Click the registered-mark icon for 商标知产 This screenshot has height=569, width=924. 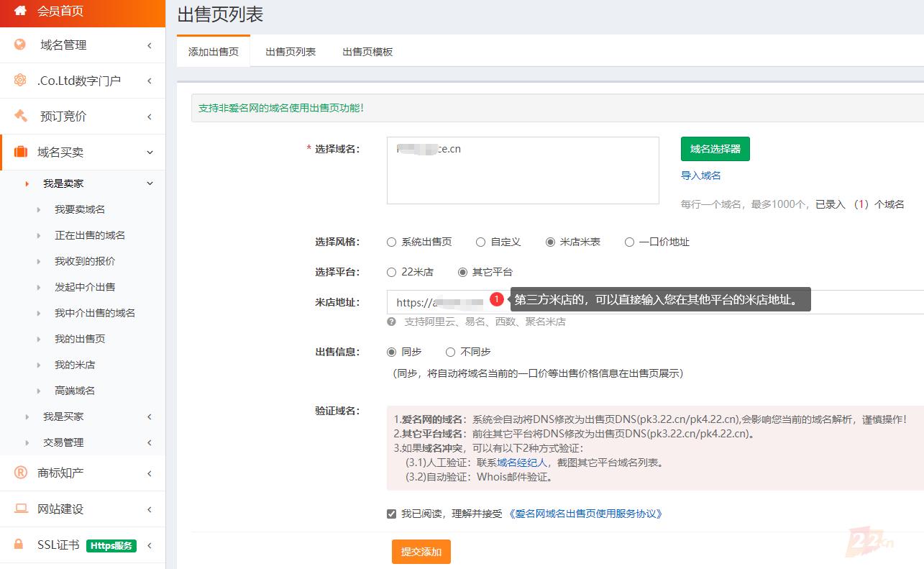(20, 473)
